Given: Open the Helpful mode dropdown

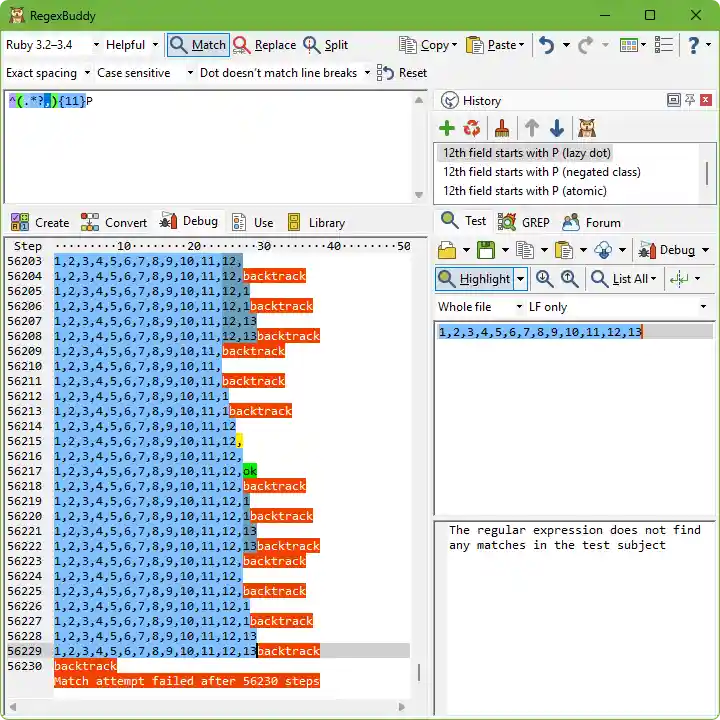Looking at the screenshot, I should (x=132, y=45).
